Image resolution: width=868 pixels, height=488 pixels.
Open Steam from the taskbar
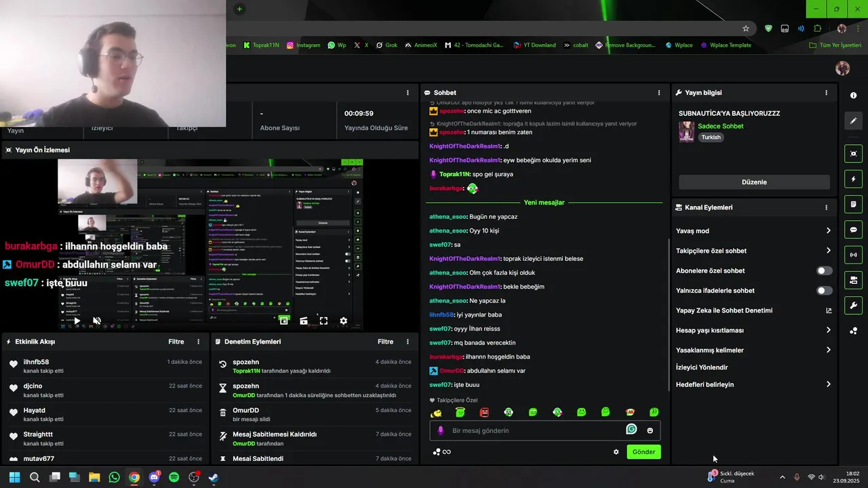click(x=213, y=477)
